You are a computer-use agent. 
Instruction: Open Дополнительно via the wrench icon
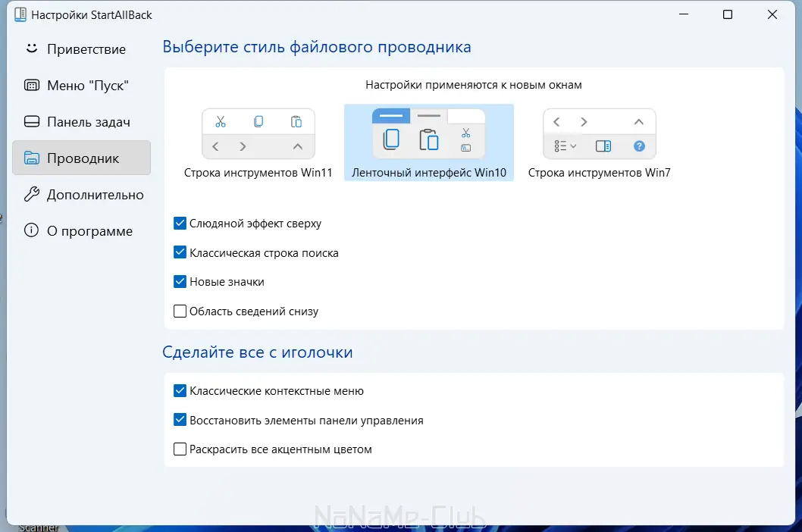coord(30,194)
